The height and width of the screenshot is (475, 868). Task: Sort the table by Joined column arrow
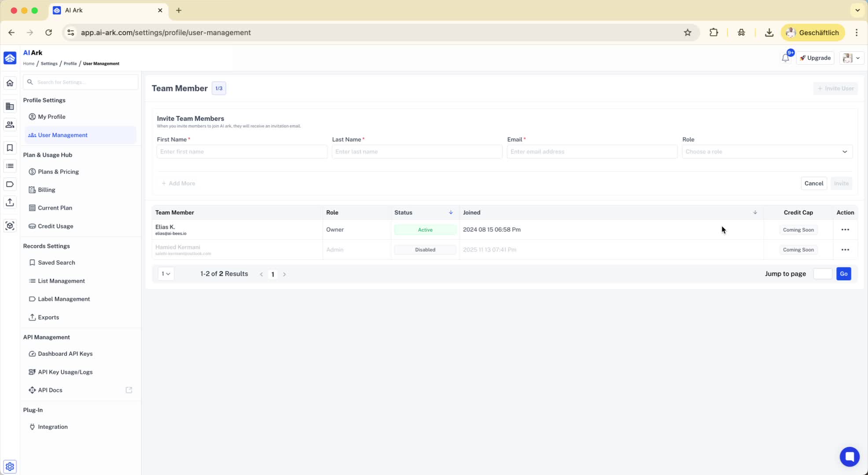(x=755, y=212)
